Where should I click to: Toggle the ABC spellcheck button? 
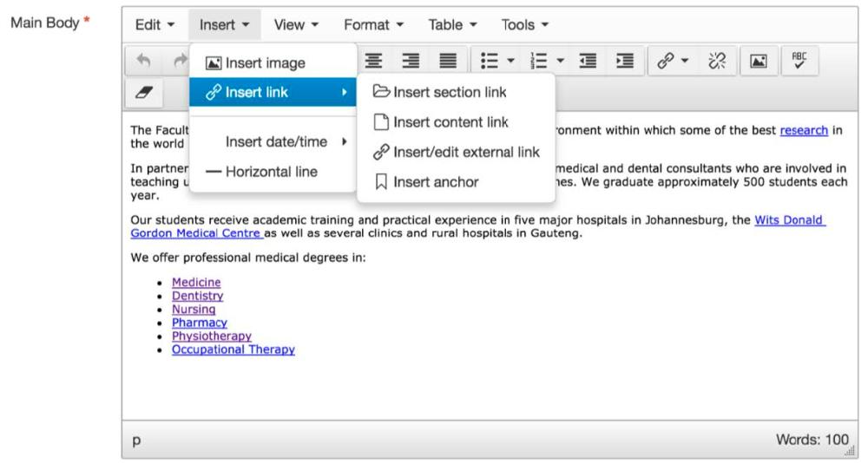click(x=799, y=61)
